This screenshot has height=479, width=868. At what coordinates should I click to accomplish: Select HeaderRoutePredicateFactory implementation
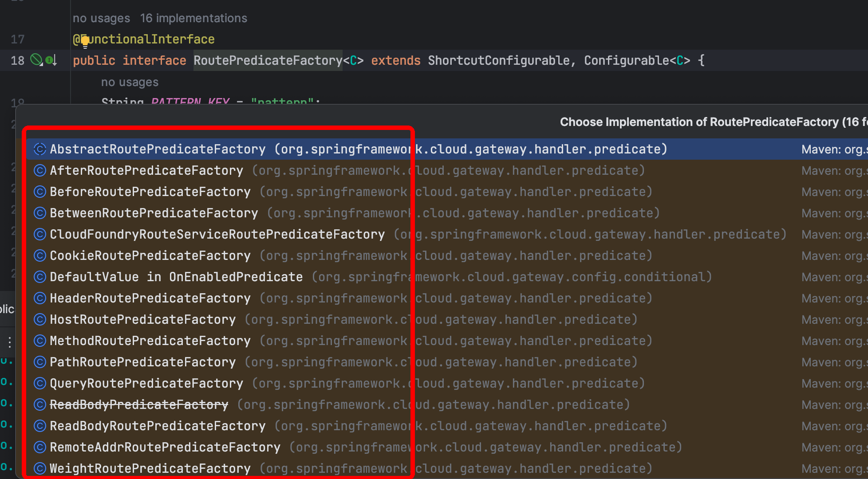(x=447, y=298)
